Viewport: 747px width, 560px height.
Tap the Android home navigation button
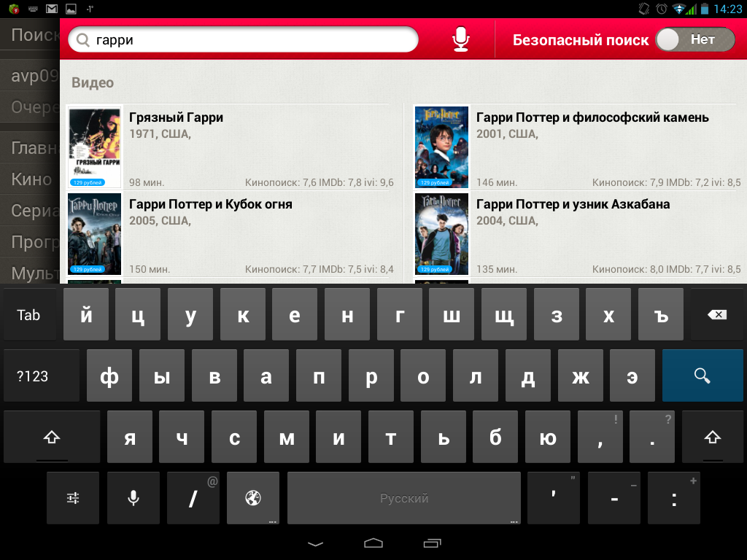click(373, 543)
